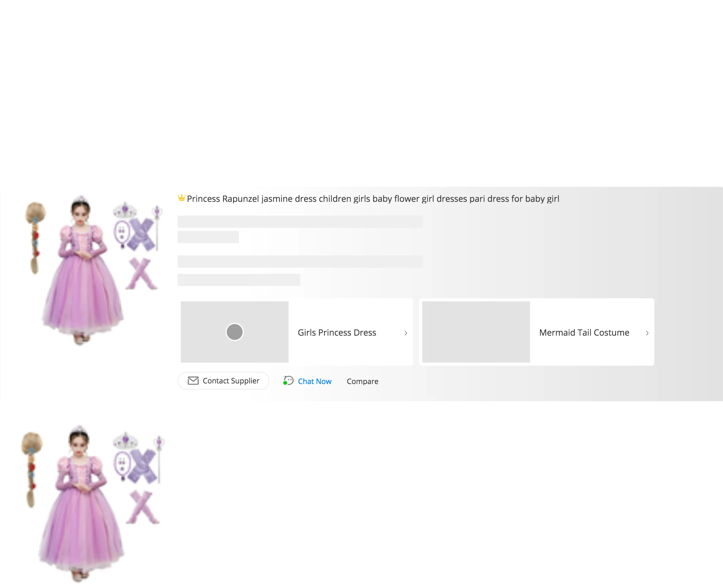Expand the Mermaid Tail Costume chevron arrow
723x588 pixels.
(647, 333)
